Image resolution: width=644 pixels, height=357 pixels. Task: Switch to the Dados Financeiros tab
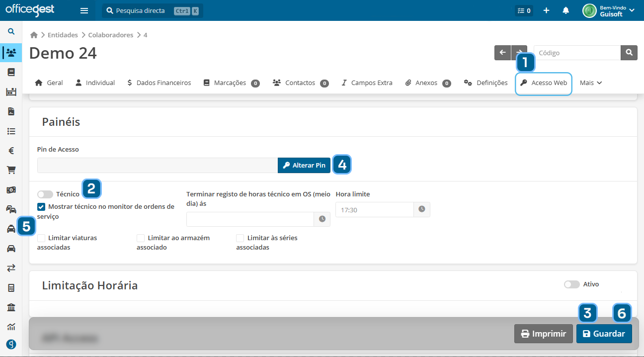pos(159,83)
